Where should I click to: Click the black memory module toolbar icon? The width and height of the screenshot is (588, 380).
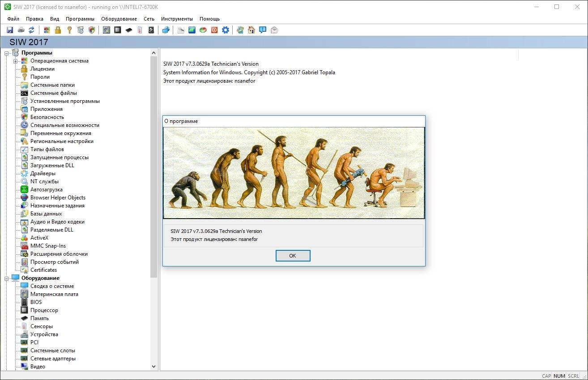(129, 30)
